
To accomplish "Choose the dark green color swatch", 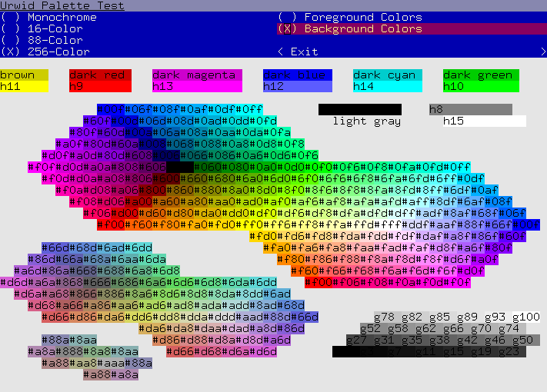I will (480, 75).
